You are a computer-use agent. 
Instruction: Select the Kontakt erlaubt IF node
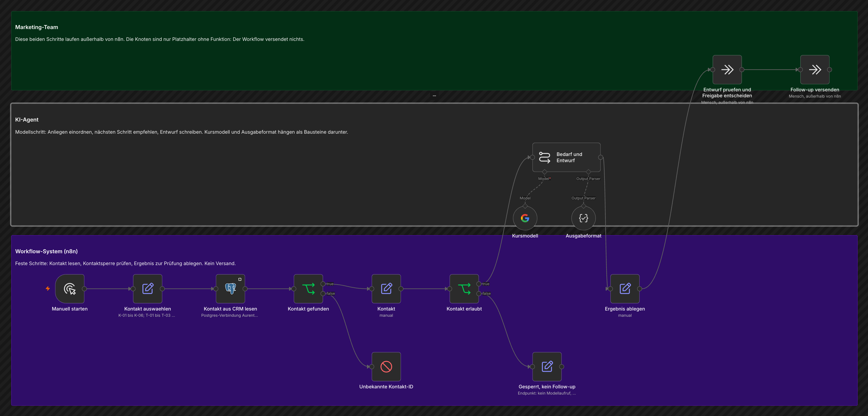click(464, 289)
